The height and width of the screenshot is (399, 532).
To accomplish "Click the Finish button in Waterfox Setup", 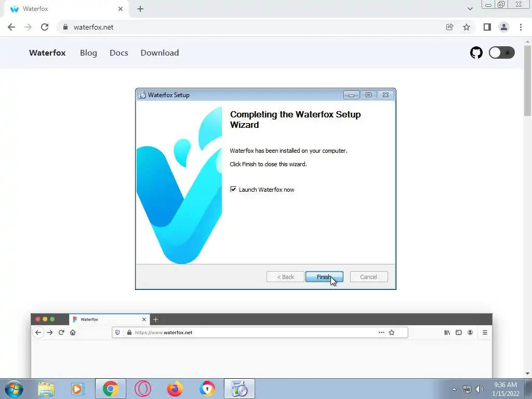I will coord(324,277).
